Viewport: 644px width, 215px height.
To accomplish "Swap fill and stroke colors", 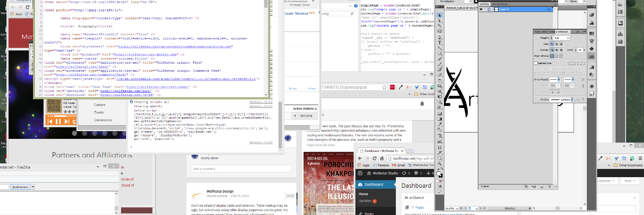I will click(x=442, y=168).
